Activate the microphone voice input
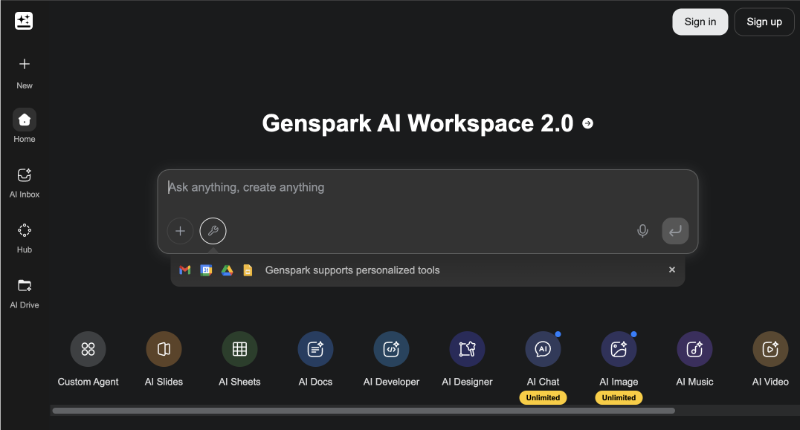Screen dimensions: 800x430 (642, 231)
